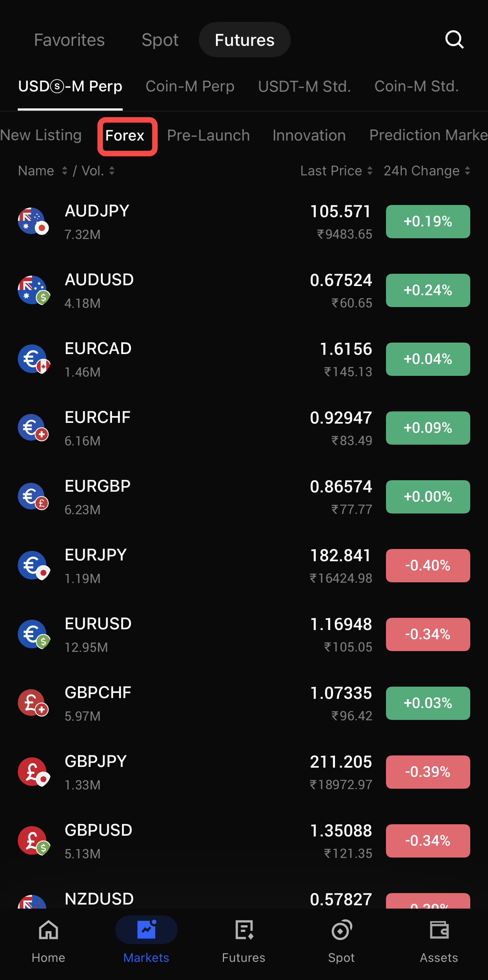Tap the +0.24% change badge for AUDUSD
This screenshot has height=980, width=488.
point(428,290)
